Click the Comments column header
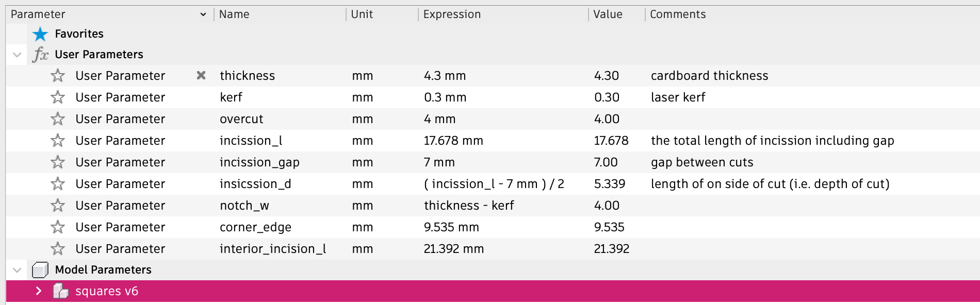The image size is (980, 305). pos(677,14)
